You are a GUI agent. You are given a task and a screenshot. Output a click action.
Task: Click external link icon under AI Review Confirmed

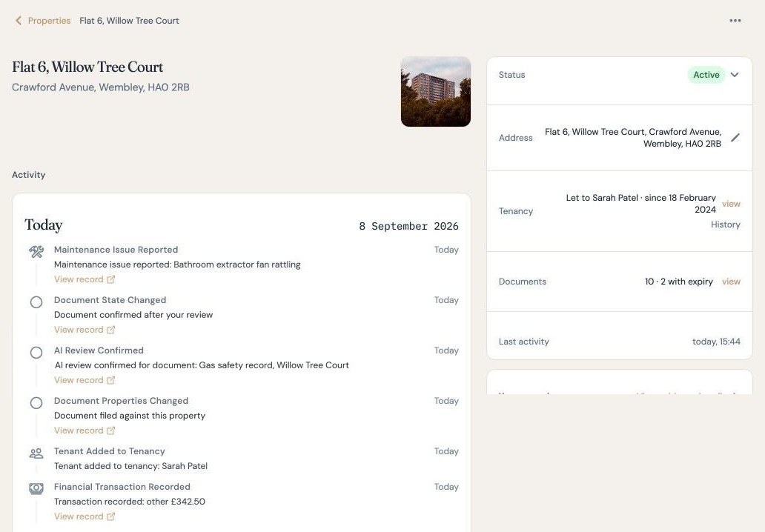click(110, 380)
